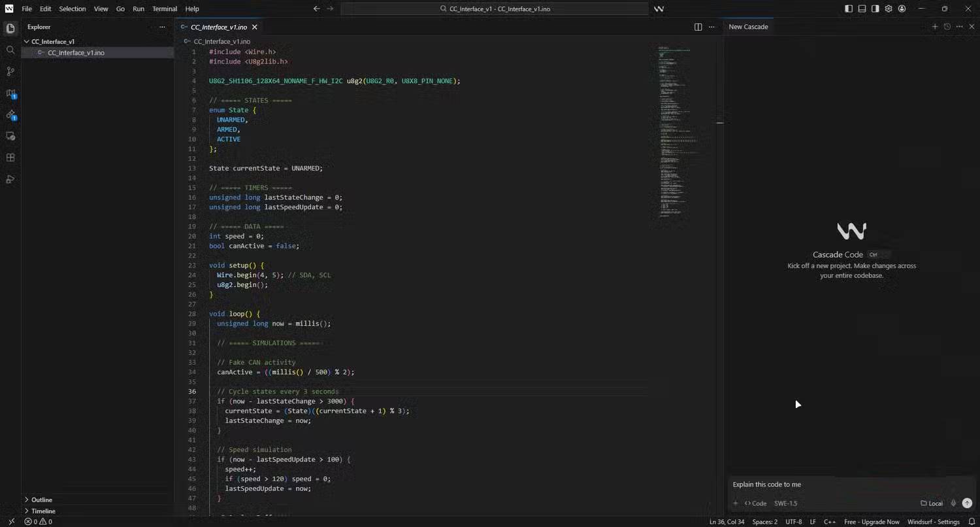Screen dimensions: 980x527
Task: Change the SWE-1.5 model selector
Action: point(785,503)
